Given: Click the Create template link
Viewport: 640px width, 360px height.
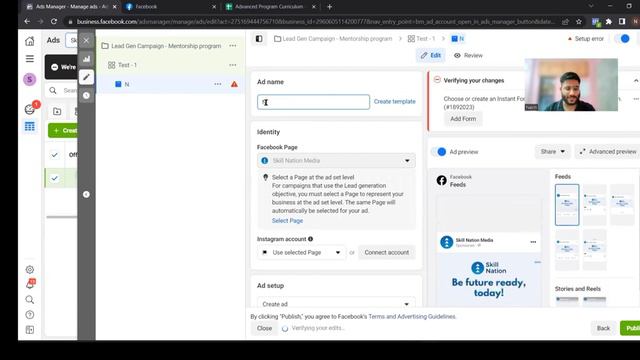Looking at the screenshot, I should (395, 102).
